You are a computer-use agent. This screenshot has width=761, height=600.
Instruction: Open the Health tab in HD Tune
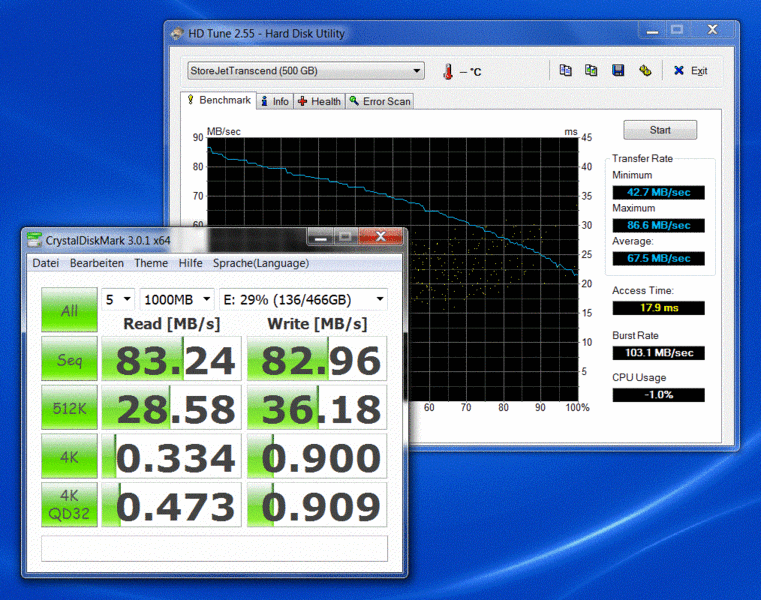coord(319,101)
